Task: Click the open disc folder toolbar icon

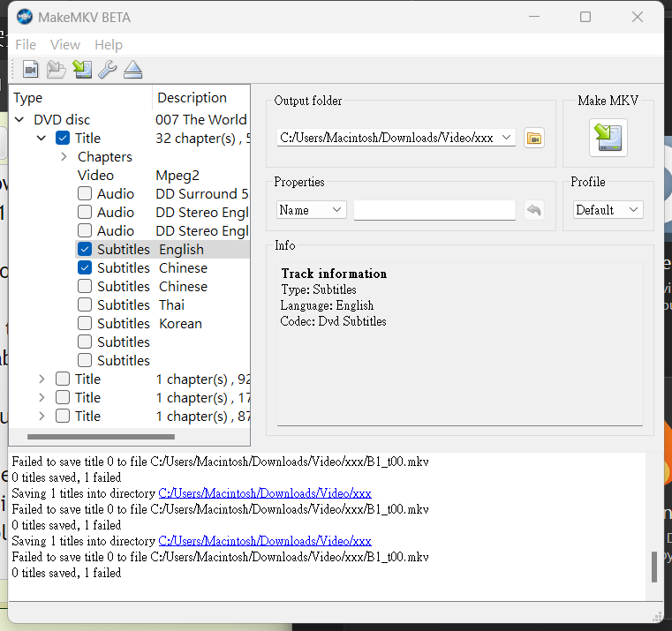Action: coord(57,69)
